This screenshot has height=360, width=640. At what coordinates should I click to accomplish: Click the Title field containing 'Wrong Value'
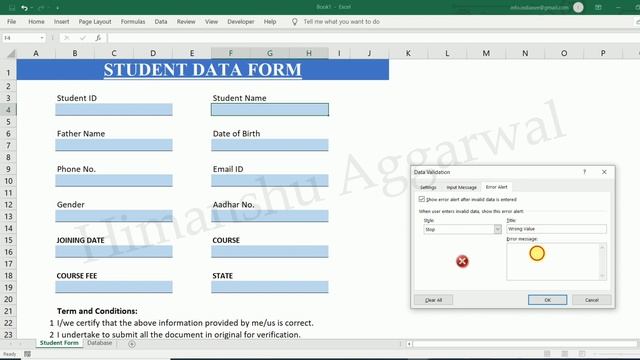(556, 229)
